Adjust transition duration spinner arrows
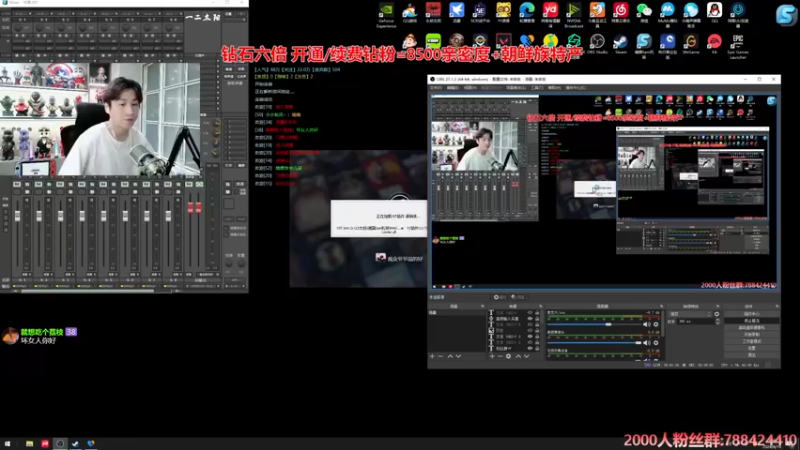 pos(717,321)
